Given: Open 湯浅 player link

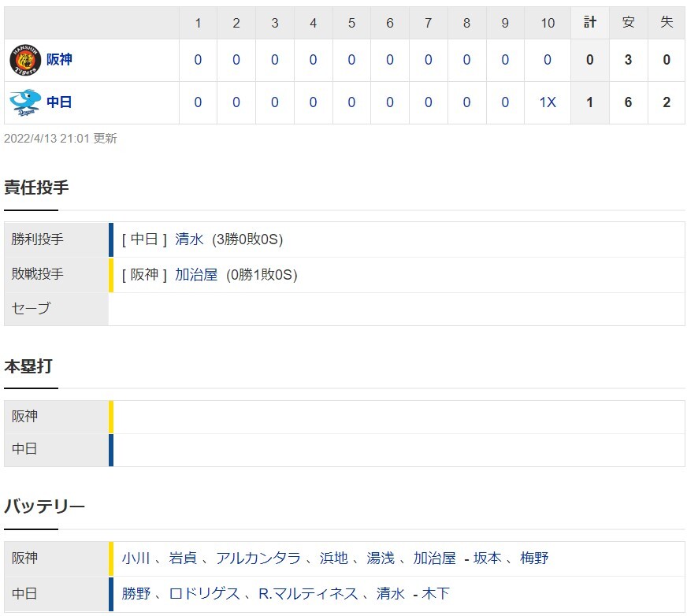Looking at the screenshot, I should pos(381,558).
